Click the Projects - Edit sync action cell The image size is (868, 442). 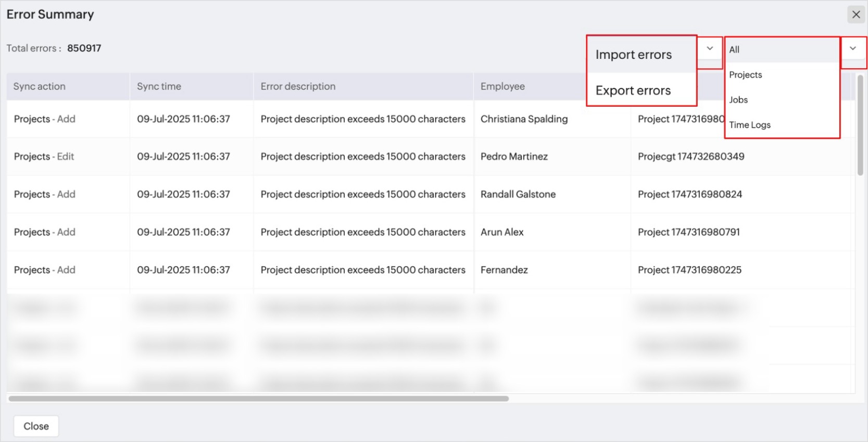[x=44, y=157]
